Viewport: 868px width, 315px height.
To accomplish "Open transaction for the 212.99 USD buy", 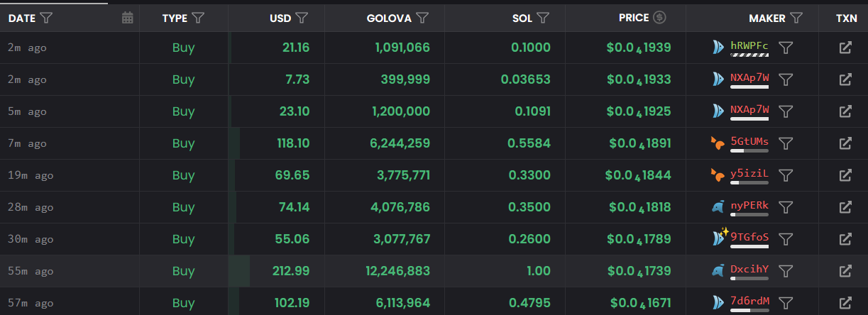I will coord(845,271).
